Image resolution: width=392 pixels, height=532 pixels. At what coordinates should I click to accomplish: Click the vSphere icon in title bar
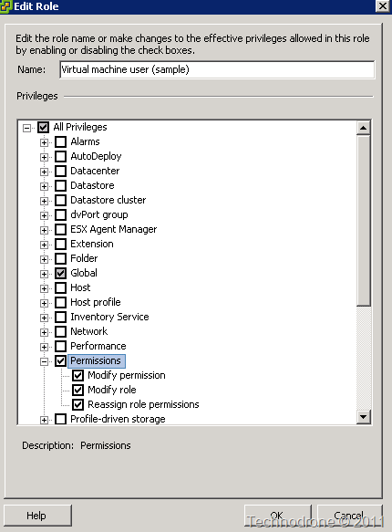coord(5,6)
